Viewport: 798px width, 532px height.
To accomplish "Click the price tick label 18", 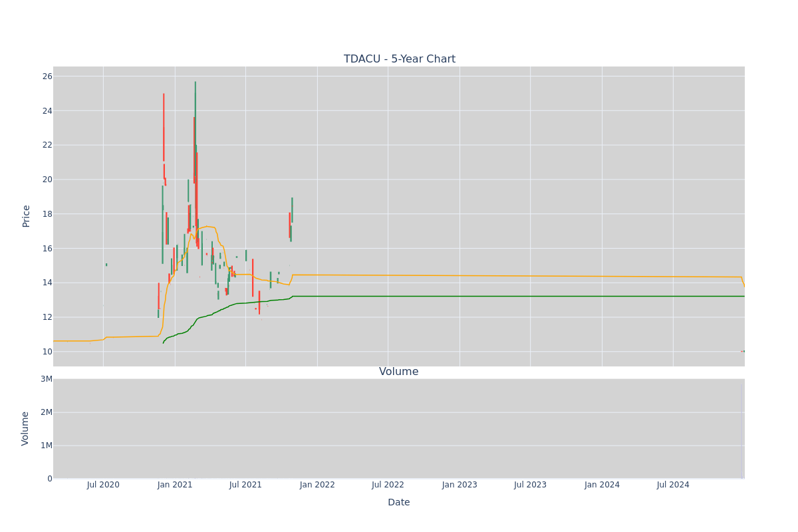I will 47,214.
